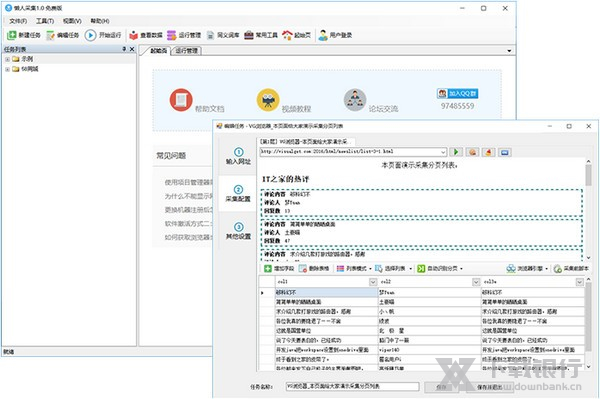Open the Tools (工具) menu
Screen dimensions: 600x399
(45, 21)
